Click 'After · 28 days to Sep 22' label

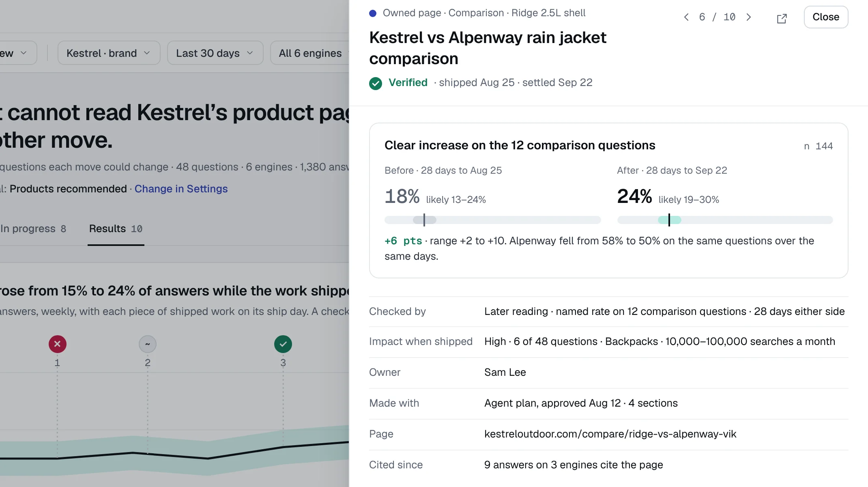(x=672, y=170)
